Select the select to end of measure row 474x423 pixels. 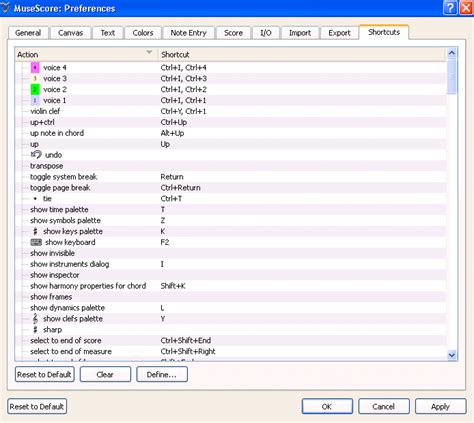click(x=230, y=352)
